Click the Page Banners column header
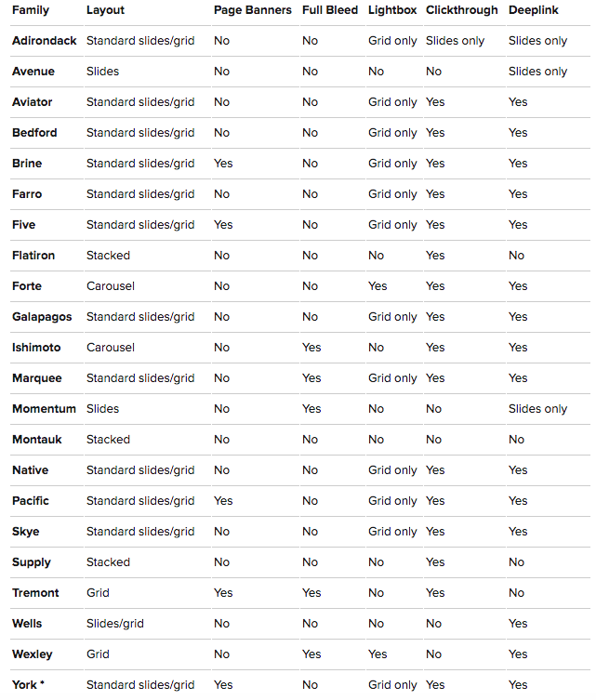The image size is (596, 700). click(251, 10)
